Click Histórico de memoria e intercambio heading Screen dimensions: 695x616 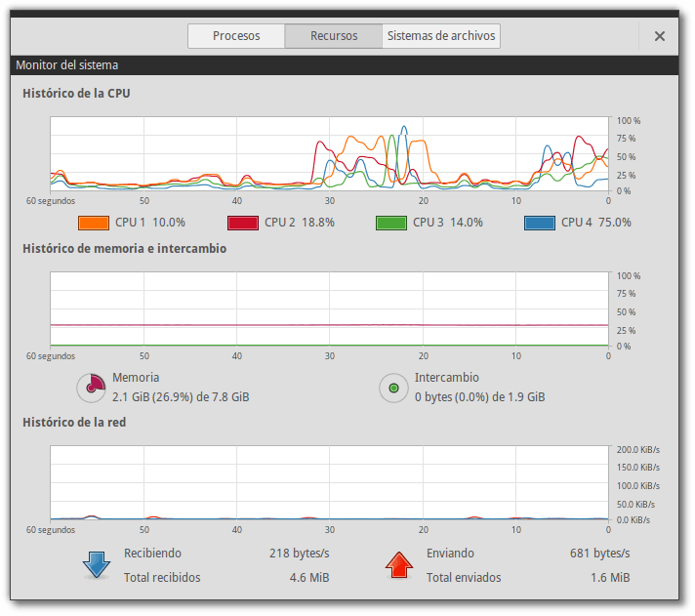pyautogui.click(x=125, y=249)
